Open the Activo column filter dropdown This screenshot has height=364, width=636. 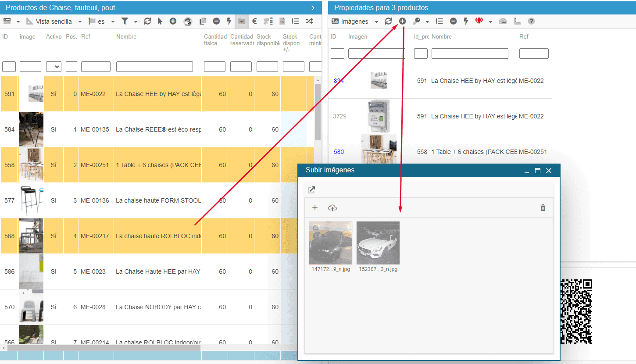click(54, 67)
